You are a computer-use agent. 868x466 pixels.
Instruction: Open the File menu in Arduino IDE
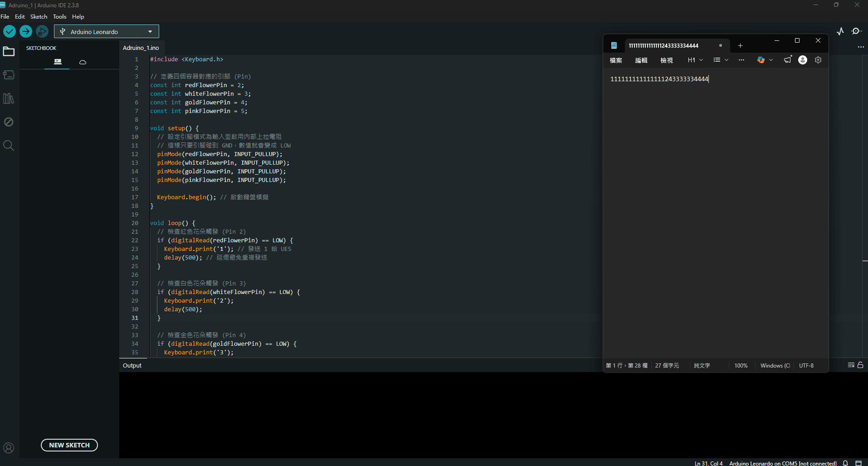[5, 16]
